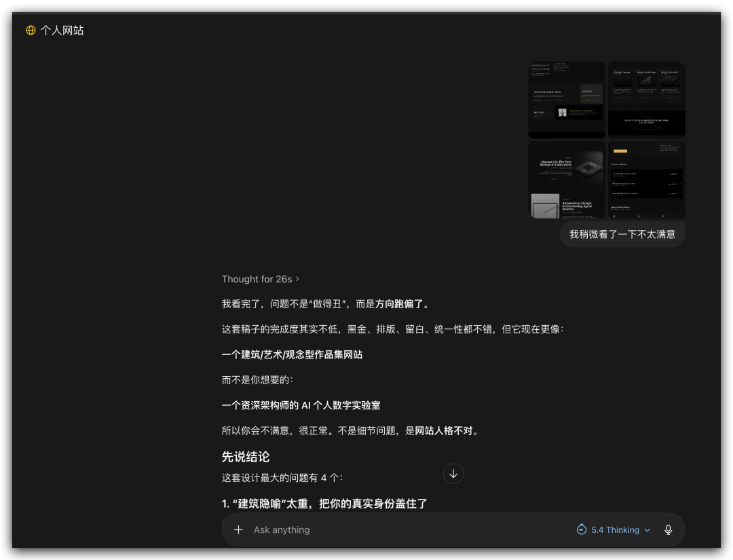This screenshot has height=560, width=733.
Task: Open the bottom-right thumbnail with yellow banner
Action: pos(646,179)
